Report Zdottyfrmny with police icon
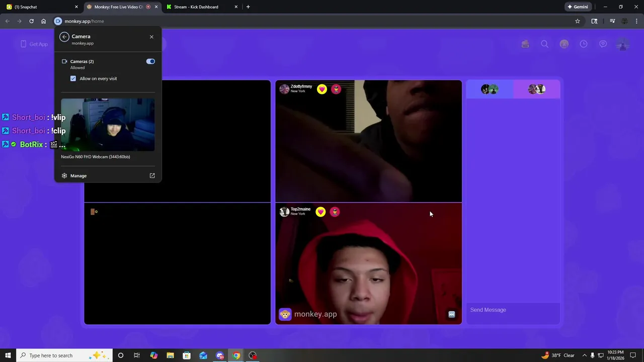Screen dimensions: 644x362 336,89
